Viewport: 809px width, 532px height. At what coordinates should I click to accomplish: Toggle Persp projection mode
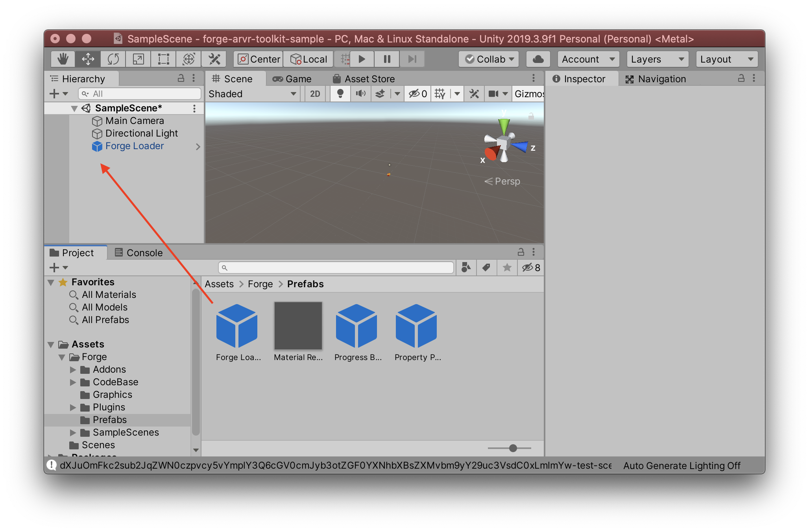pos(502,181)
